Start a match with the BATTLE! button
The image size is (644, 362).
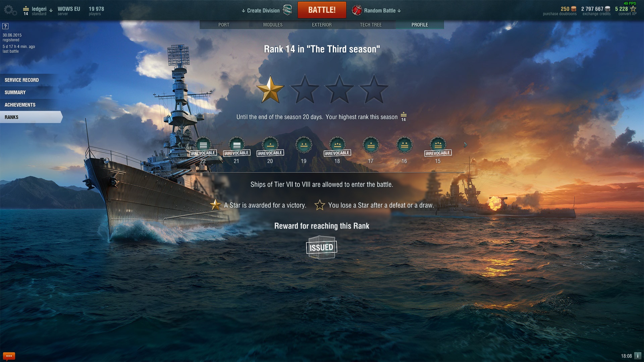coord(322,10)
